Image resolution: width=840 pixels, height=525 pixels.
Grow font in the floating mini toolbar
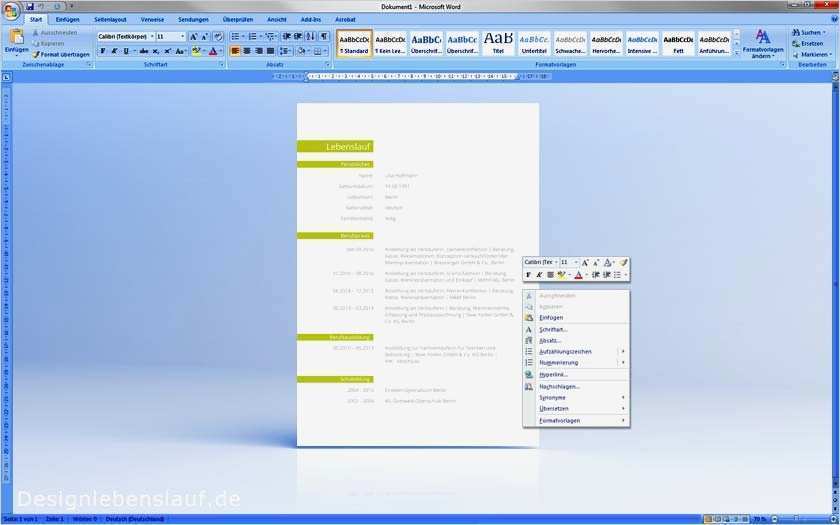click(x=586, y=262)
